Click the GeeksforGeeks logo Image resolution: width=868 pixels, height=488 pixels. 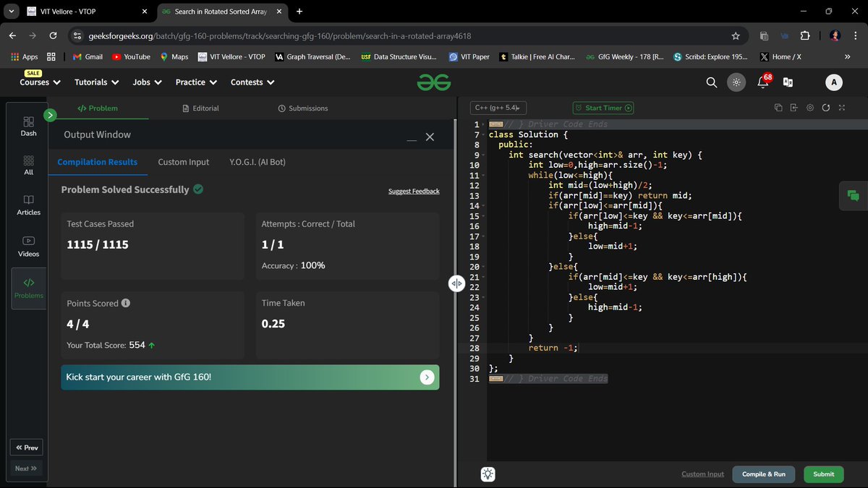click(433, 82)
